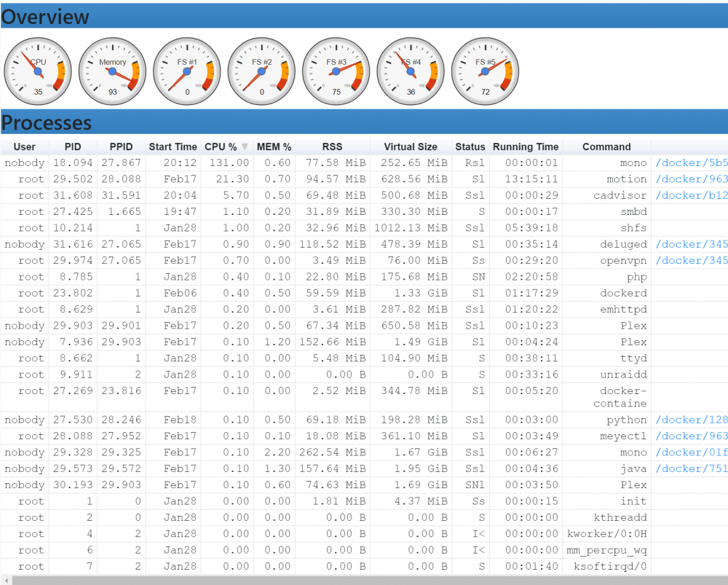Select start time Feb18
This screenshot has height=585, width=728.
click(180, 420)
